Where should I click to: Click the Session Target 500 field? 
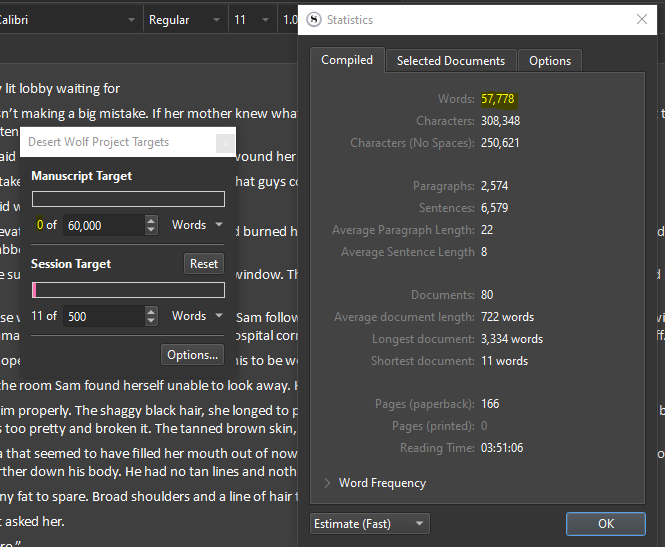pos(104,316)
